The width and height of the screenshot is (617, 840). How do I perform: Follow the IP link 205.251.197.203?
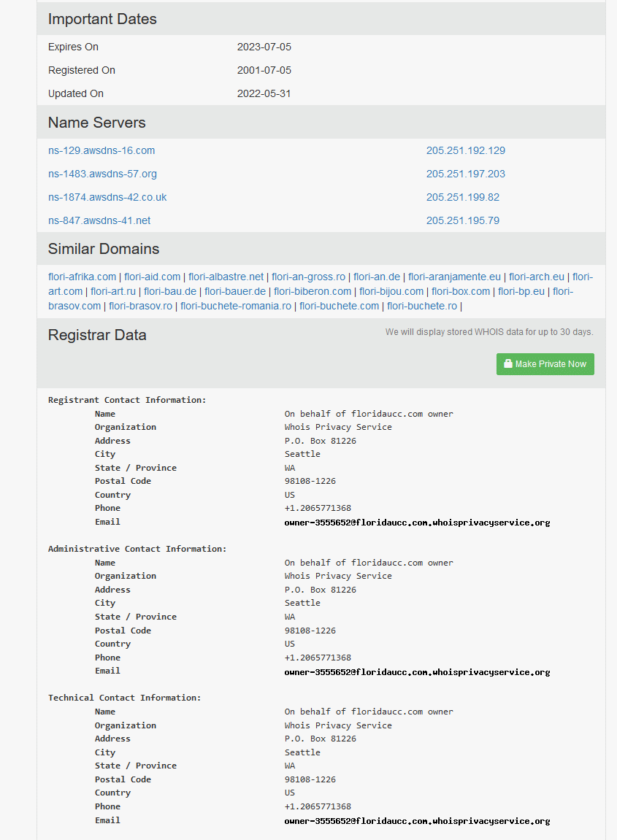pyautogui.click(x=466, y=174)
